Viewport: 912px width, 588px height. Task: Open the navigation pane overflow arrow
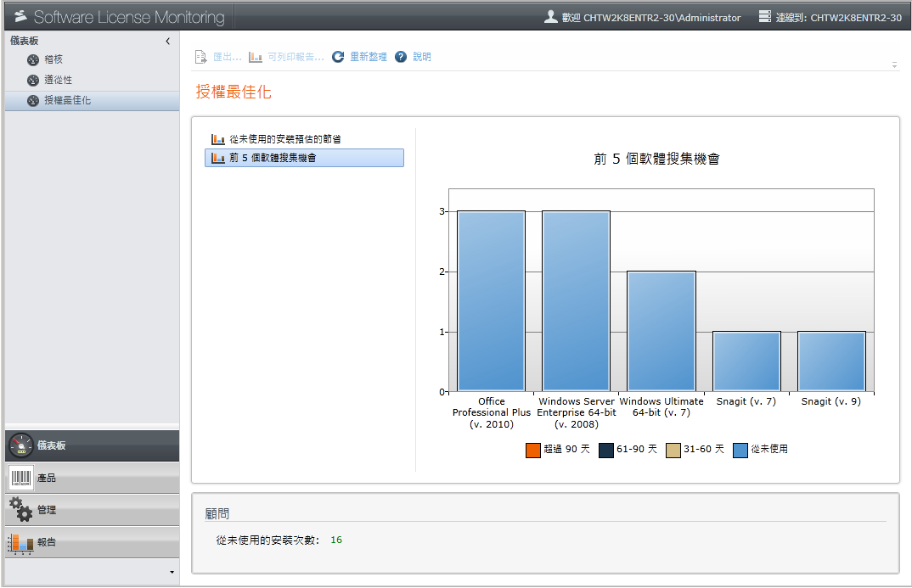click(172, 573)
